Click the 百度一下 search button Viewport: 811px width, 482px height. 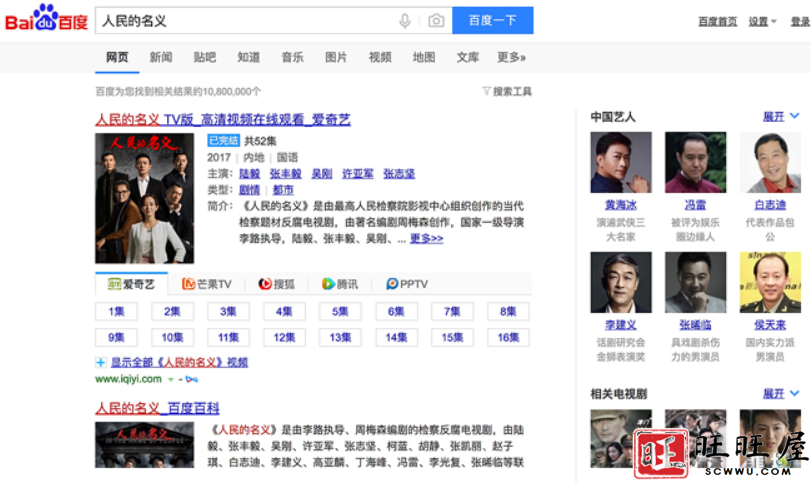click(492, 21)
